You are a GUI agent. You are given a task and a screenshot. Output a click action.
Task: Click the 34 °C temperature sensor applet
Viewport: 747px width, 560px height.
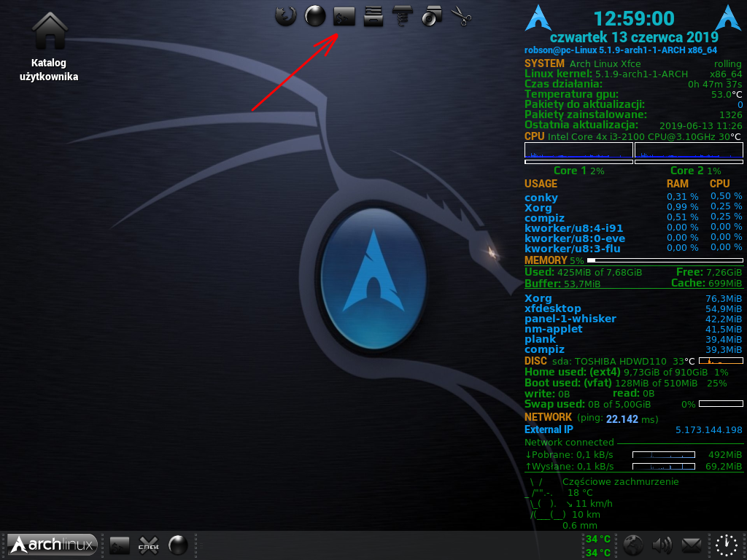pyautogui.click(x=598, y=545)
